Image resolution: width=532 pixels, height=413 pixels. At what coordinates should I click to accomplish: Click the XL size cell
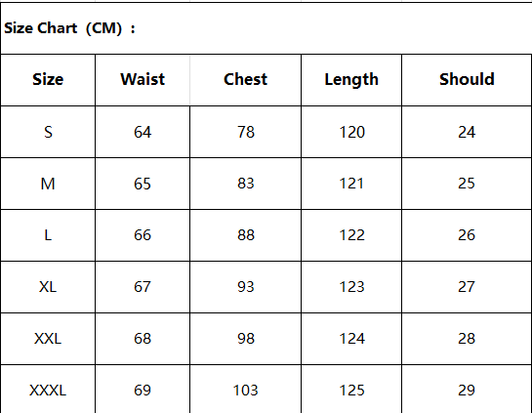[x=48, y=287]
